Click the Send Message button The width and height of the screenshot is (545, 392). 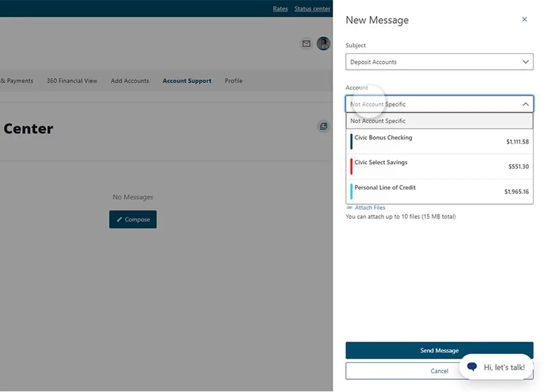(x=439, y=350)
